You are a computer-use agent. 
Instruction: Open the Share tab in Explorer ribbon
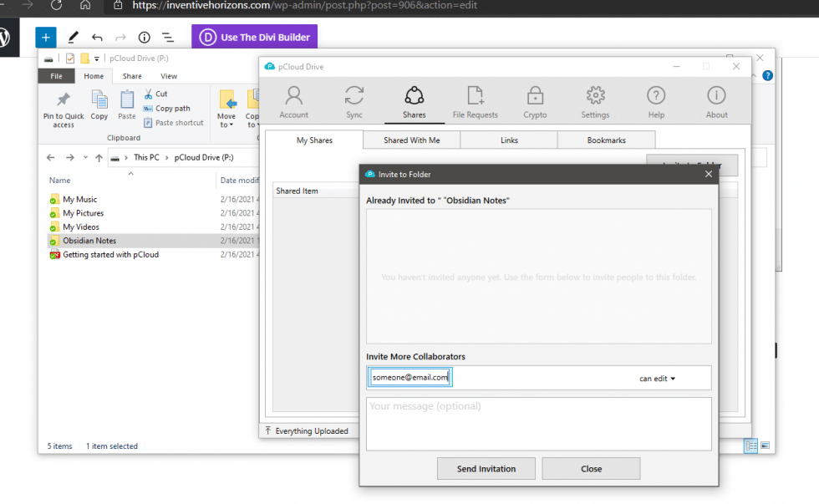[132, 76]
